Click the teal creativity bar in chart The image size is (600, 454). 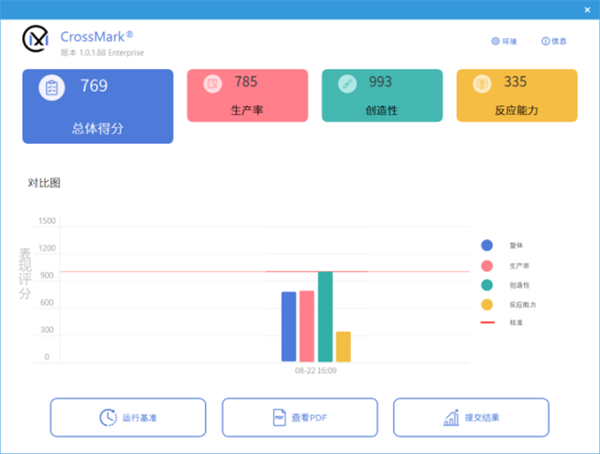[x=325, y=317]
